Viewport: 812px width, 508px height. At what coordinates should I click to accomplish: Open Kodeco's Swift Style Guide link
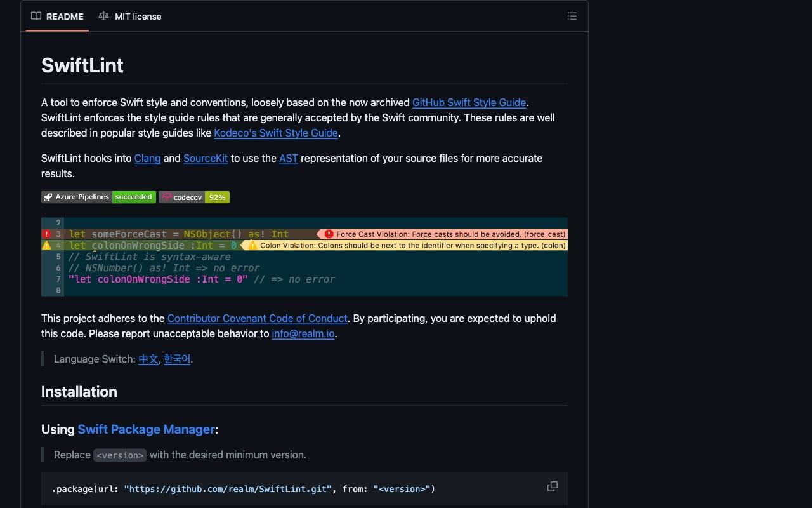click(x=276, y=133)
